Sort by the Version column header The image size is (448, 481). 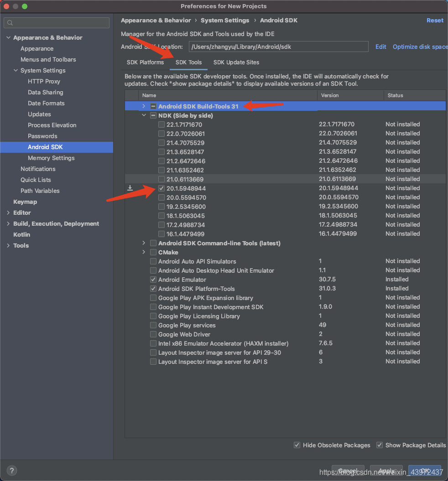click(350, 95)
